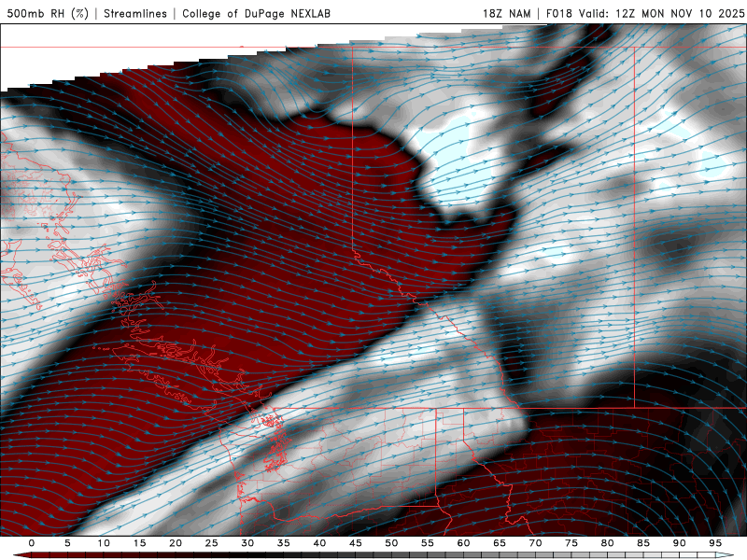747x560 pixels.
Task: Click the '85' colorbar scale label
Action: click(x=643, y=543)
